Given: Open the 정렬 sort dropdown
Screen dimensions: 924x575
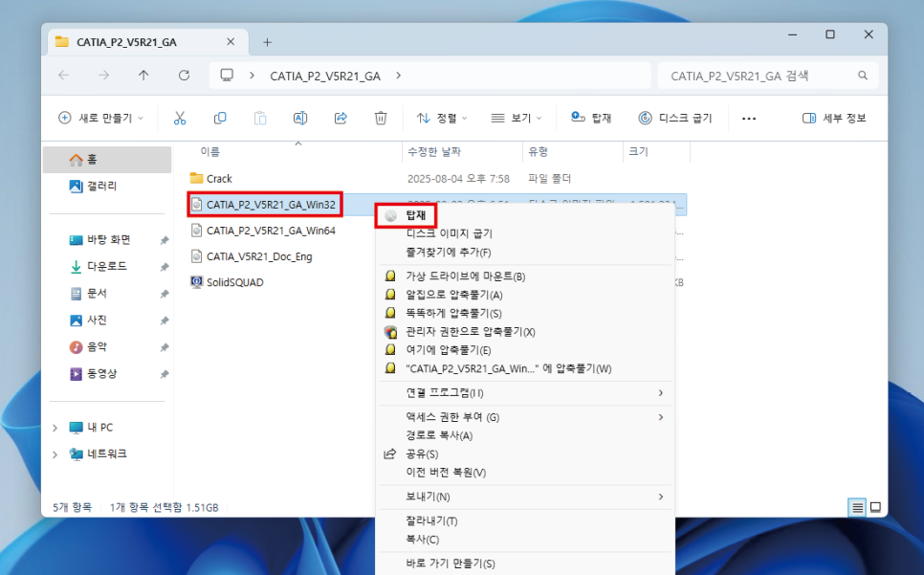Looking at the screenshot, I should click(442, 119).
